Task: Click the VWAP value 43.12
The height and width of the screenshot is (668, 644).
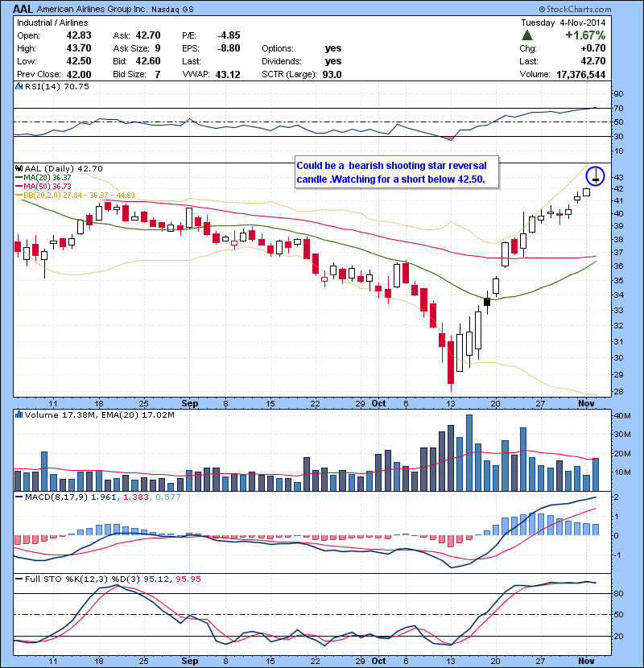Action: pos(228,74)
